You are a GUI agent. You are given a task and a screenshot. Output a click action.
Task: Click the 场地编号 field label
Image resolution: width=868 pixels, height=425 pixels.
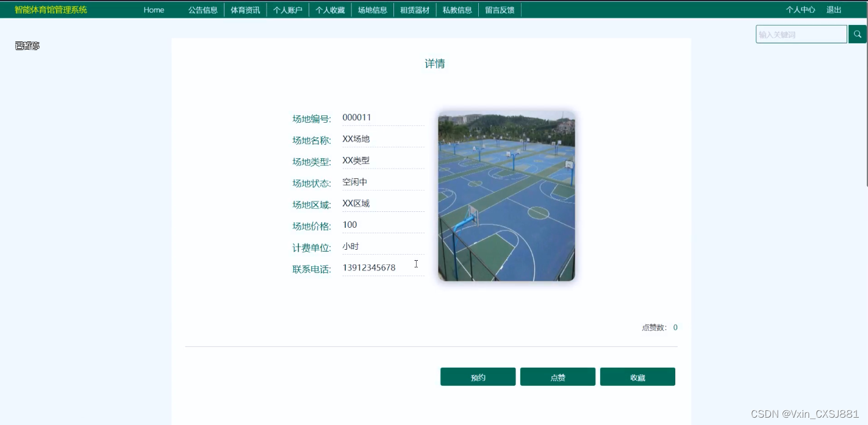point(312,119)
